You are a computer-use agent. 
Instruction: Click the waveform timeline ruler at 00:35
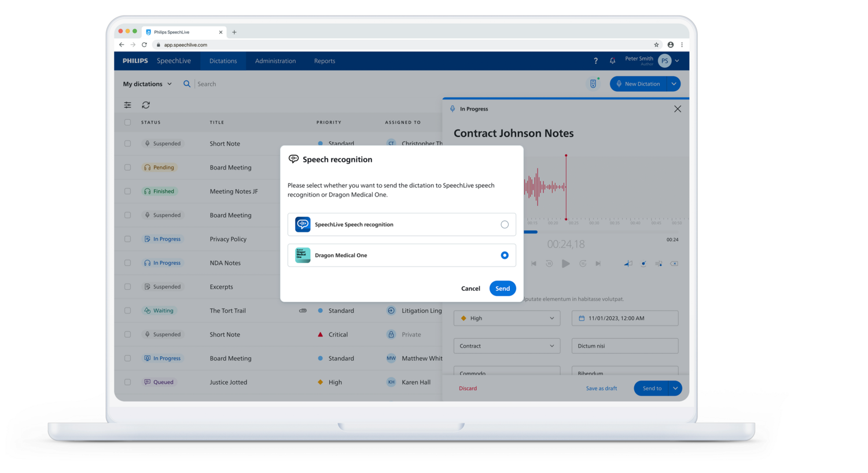(615, 223)
